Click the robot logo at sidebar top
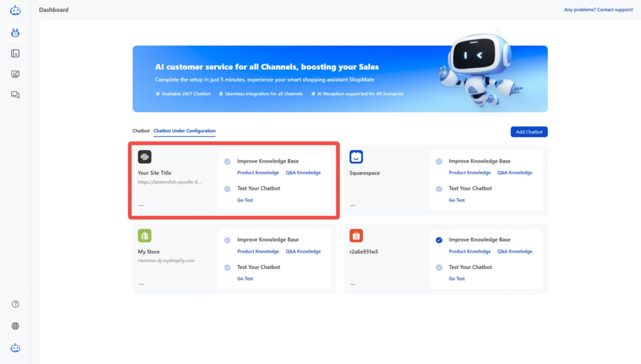The image size is (641, 364). (x=15, y=10)
